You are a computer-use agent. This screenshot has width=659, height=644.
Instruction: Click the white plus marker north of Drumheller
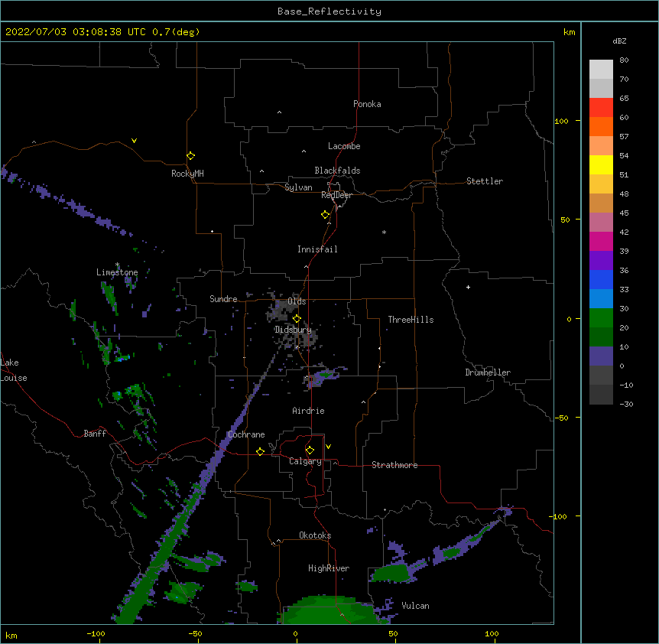[468, 287]
